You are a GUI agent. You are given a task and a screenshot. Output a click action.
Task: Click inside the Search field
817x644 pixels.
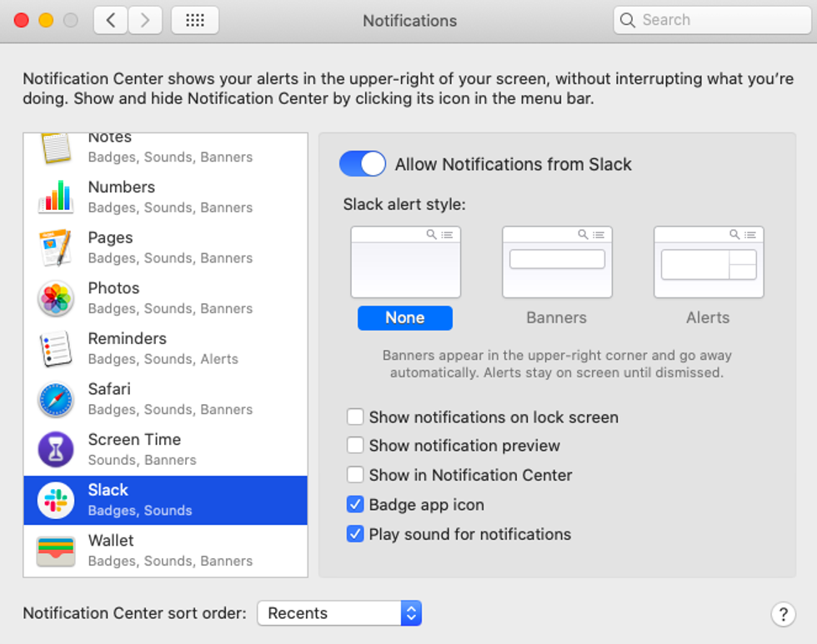point(711,19)
